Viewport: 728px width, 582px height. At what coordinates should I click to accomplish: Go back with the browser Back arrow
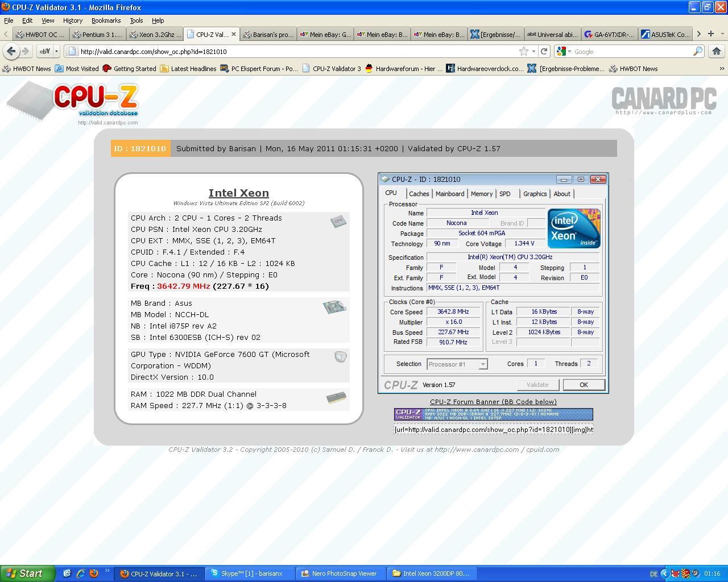(x=11, y=51)
